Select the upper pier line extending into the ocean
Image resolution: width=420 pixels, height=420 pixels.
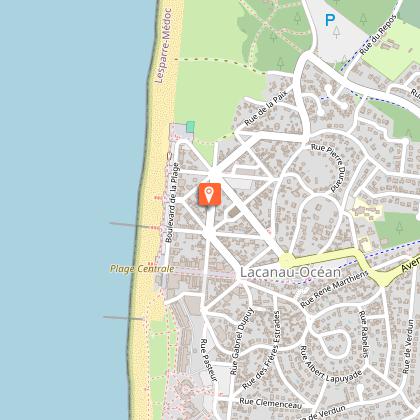pos(131,225)
